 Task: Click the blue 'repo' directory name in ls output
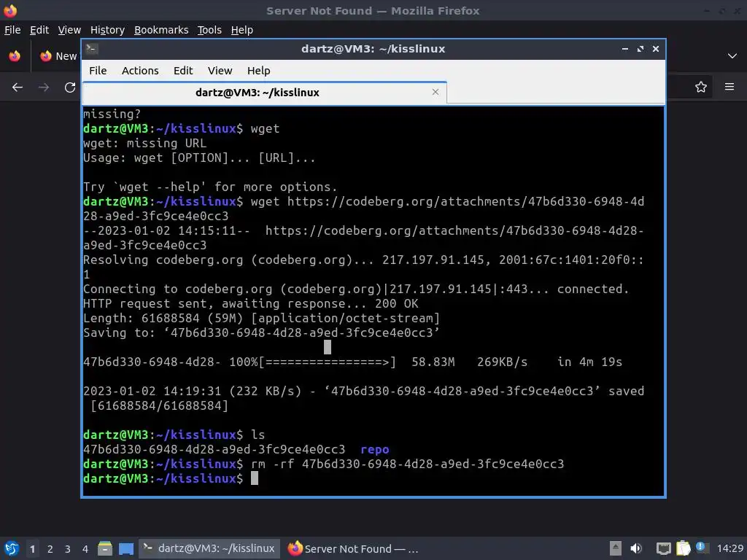point(375,449)
